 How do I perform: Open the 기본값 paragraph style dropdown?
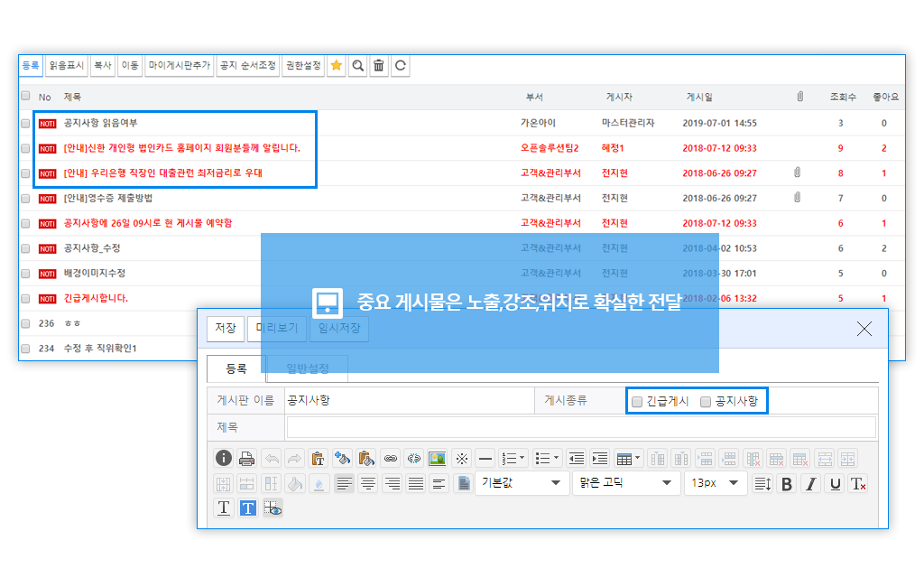(x=522, y=483)
